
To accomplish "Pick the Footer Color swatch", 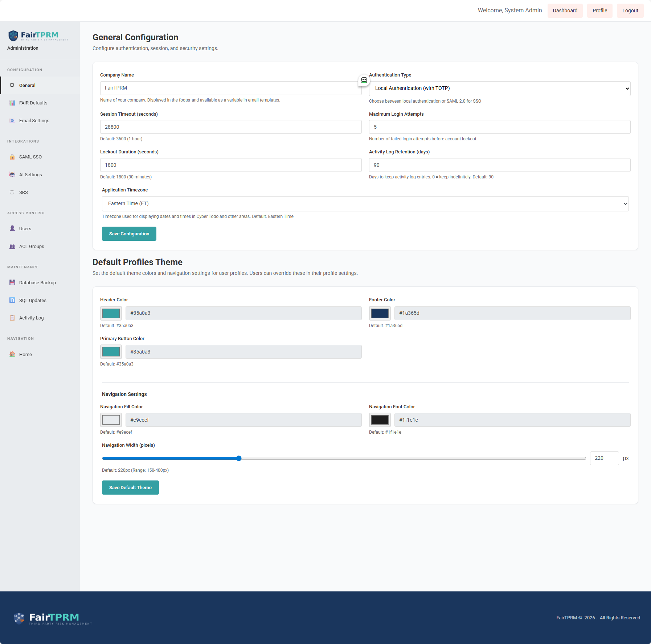I will pos(380,313).
